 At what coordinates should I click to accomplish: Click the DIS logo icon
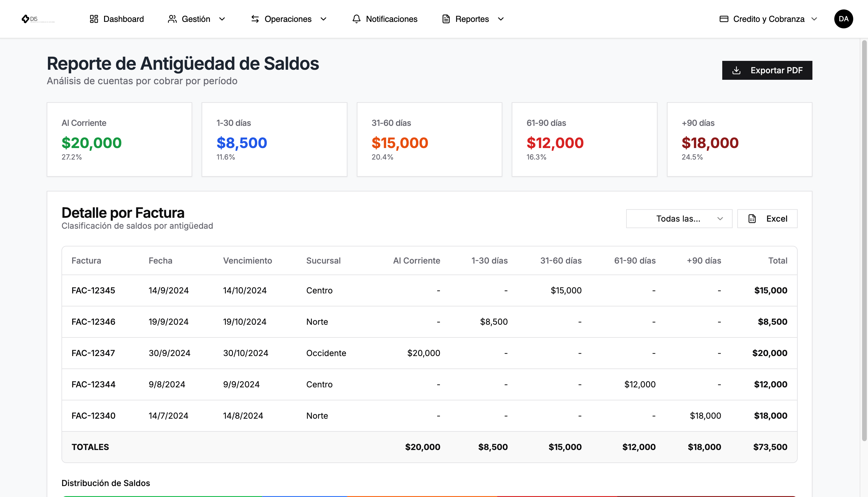[x=26, y=19]
